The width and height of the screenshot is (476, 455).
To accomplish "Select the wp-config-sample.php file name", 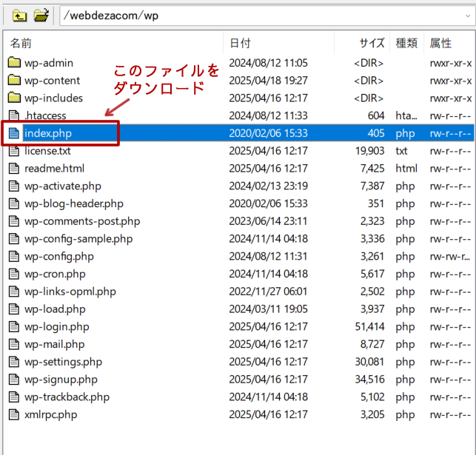I will coord(78,239).
